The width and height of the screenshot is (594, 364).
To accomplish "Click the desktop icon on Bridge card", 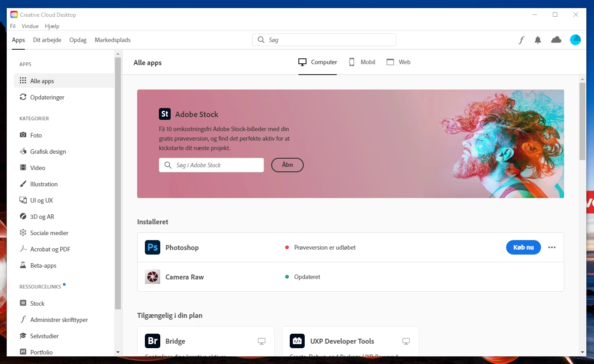I will (262, 341).
